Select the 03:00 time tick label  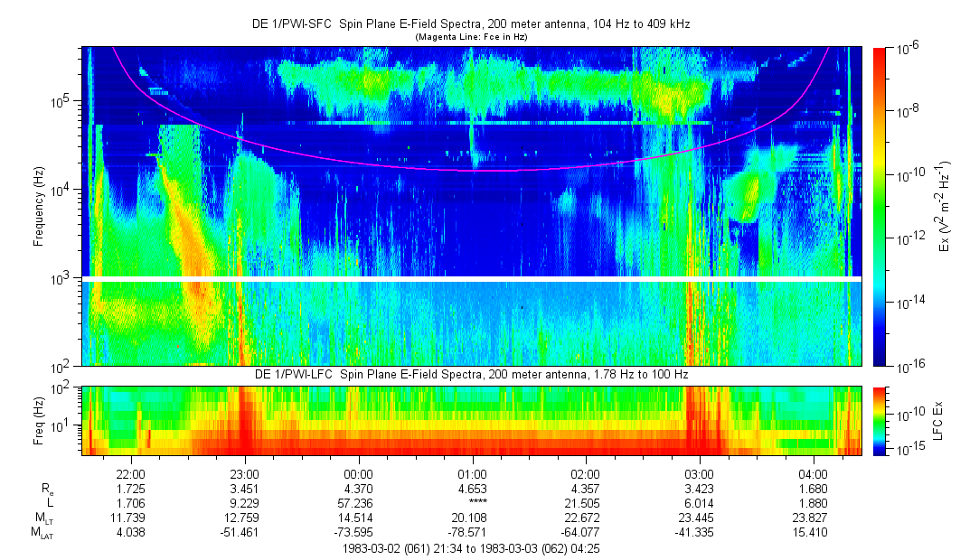click(x=699, y=474)
